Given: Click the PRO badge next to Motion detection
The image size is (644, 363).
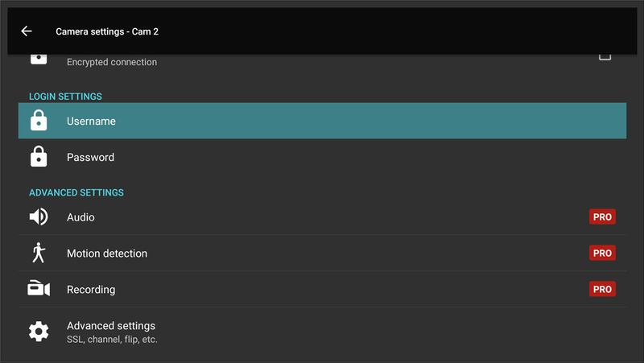Looking at the screenshot, I should coord(602,253).
